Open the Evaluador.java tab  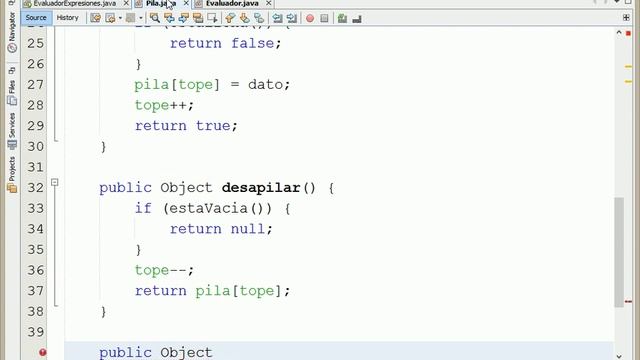(x=232, y=3)
